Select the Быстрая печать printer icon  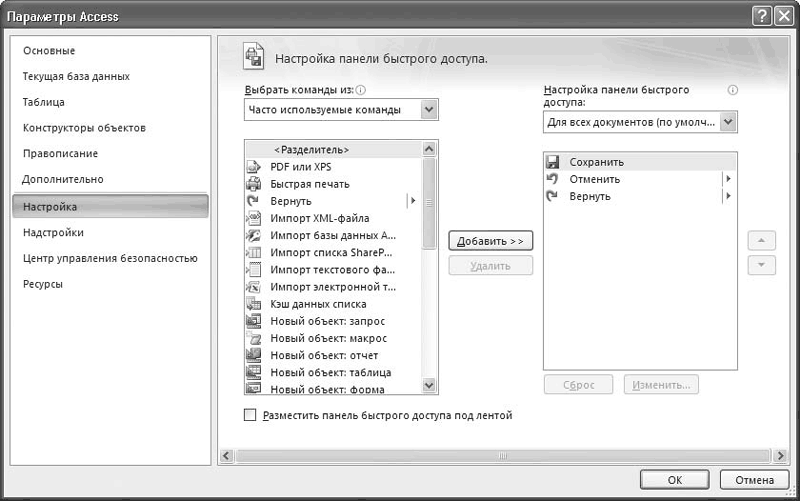pyautogui.click(x=253, y=184)
